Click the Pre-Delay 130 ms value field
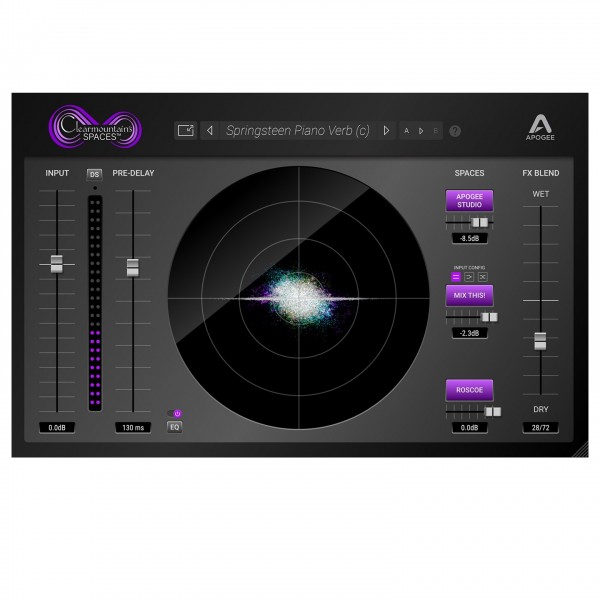 133,427
